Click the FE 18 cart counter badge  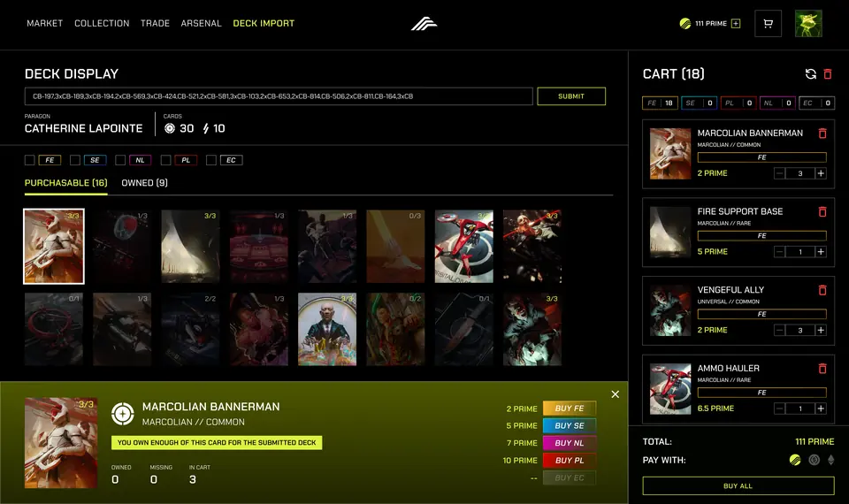tap(660, 103)
